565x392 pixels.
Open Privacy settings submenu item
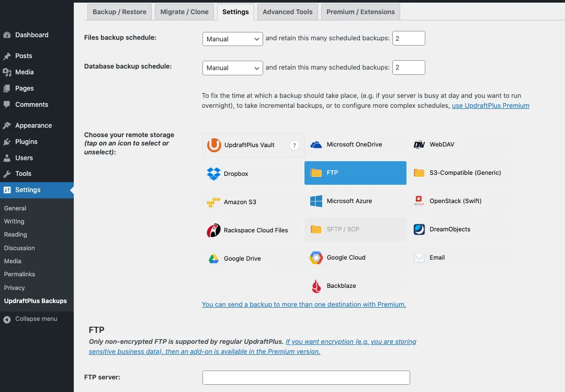click(x=15, y=288)
